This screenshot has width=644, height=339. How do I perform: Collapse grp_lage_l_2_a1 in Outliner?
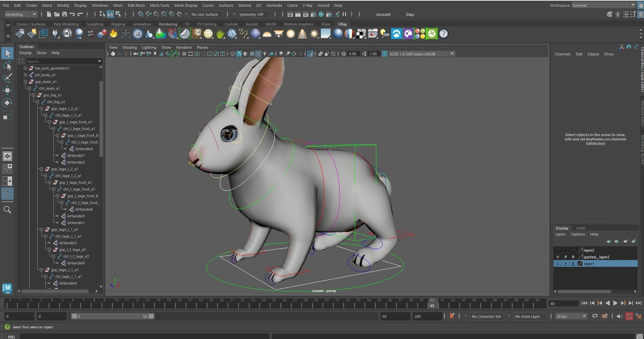pyautogui.click(x=42, y=169)
